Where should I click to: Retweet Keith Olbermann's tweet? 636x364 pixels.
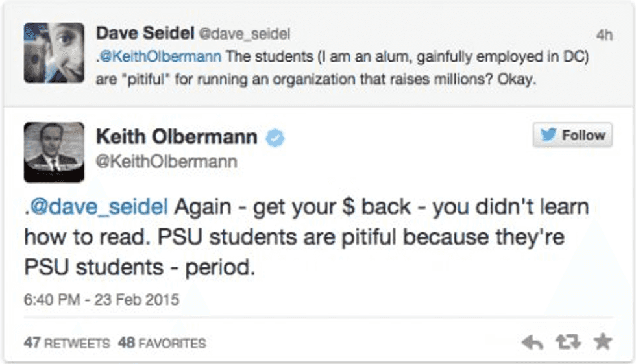click(569, 343)
